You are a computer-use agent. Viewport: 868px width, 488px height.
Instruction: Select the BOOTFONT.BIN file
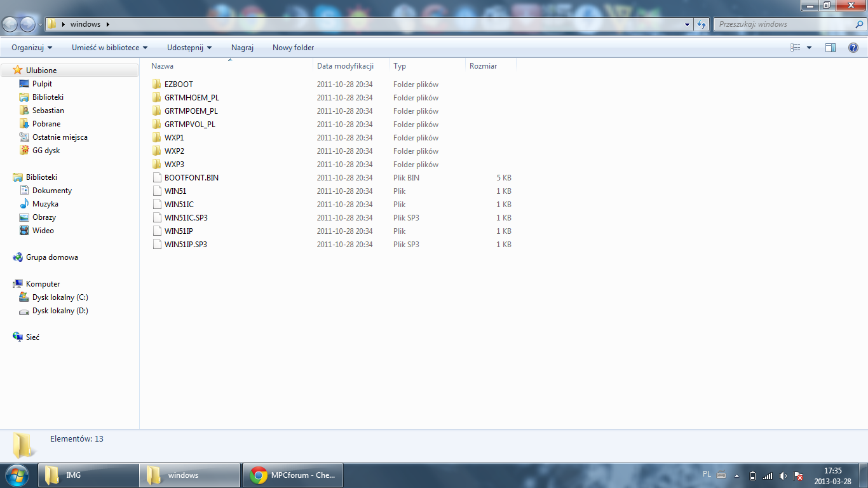[x=191, y=178]
